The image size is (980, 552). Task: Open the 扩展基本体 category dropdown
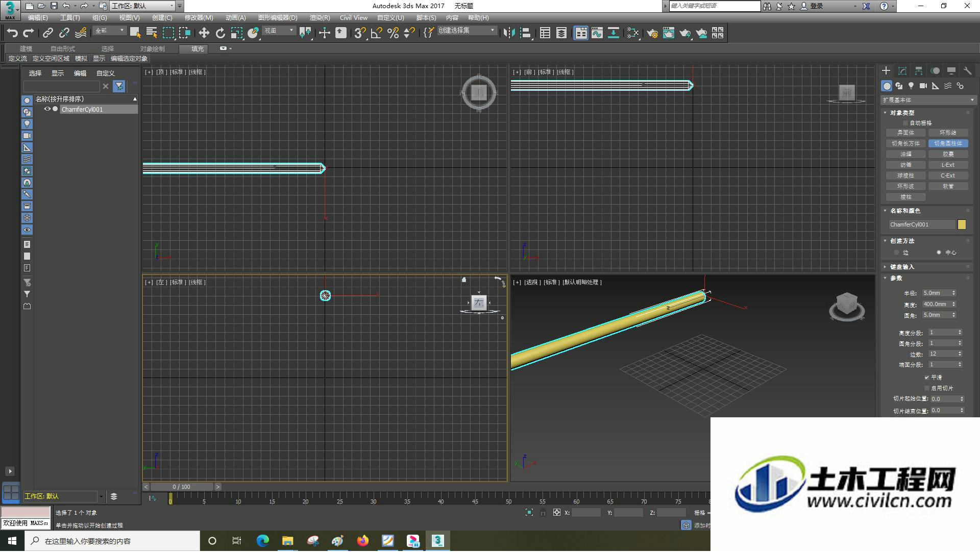pos(928,100)
